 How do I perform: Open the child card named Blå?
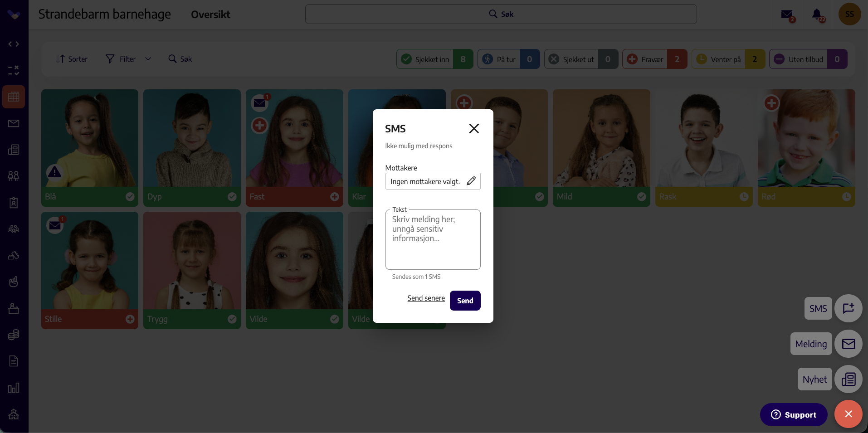(90, 148)
